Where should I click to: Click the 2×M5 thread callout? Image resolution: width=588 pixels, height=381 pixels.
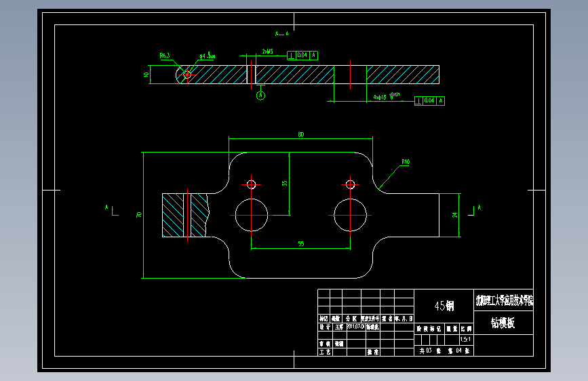point(268,52)
